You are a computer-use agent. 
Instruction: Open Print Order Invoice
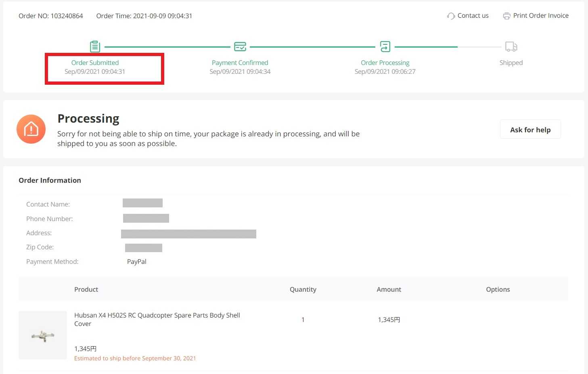click(540, 16)
